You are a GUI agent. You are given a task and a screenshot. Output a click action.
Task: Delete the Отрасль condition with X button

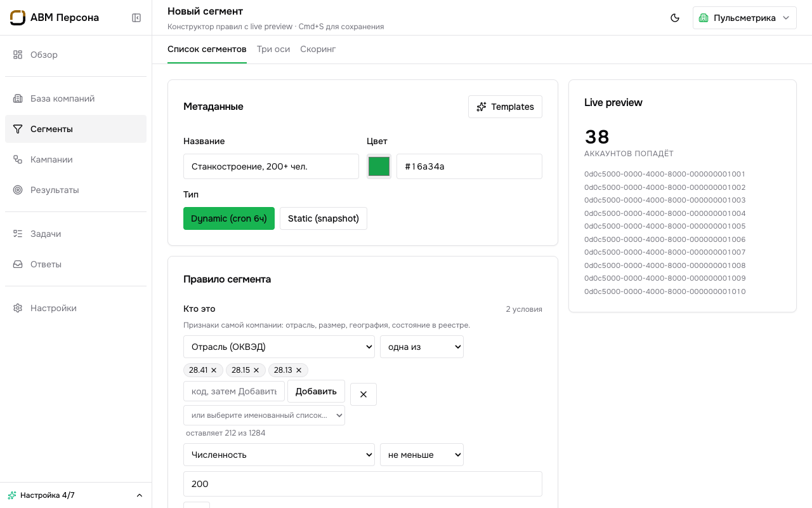click(363, 394)
